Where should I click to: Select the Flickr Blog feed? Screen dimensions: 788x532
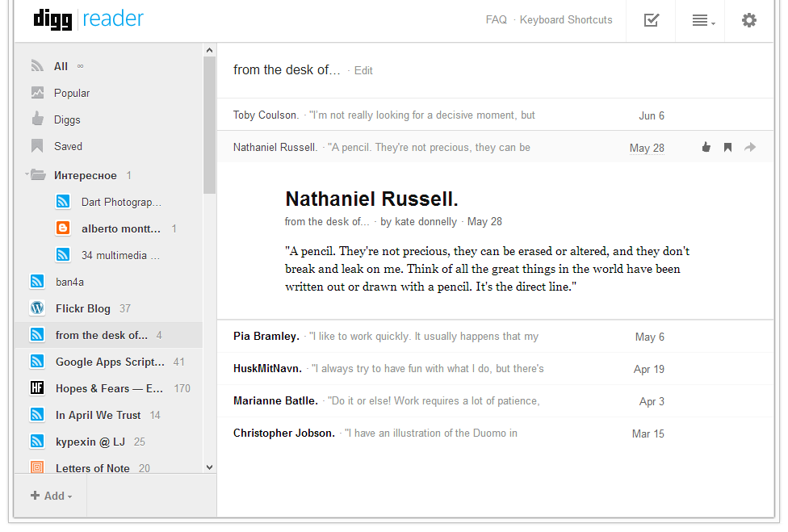click(x=82, y=308)
